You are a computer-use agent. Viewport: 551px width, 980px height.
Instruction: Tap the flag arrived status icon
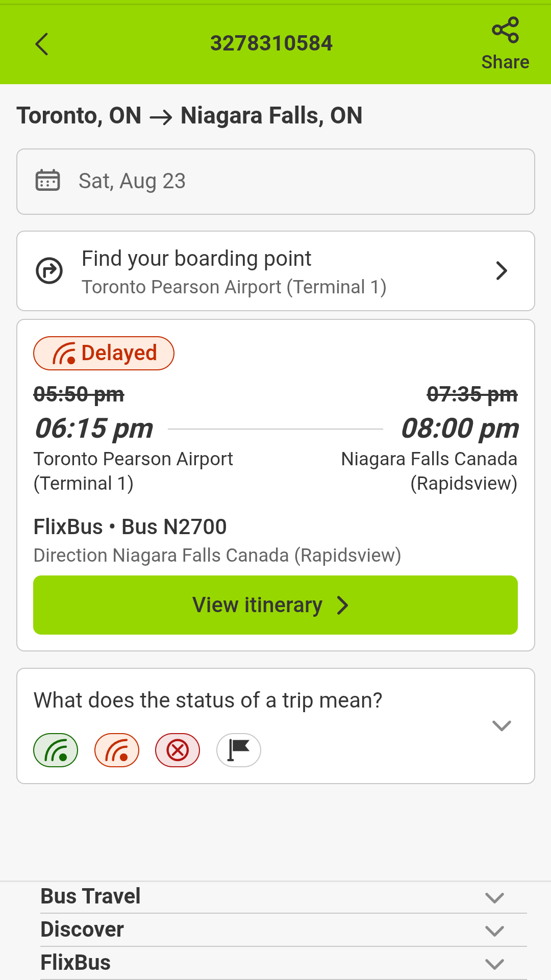(x=238, y=750)
